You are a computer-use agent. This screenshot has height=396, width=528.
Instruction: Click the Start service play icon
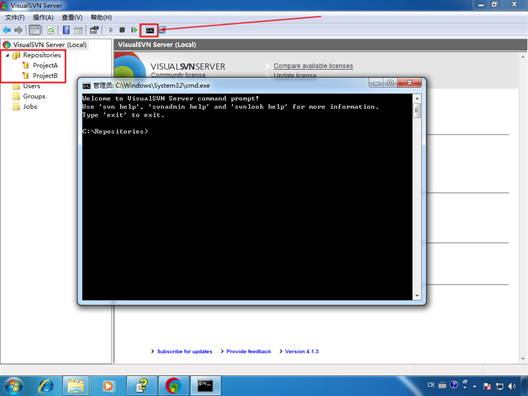[x=110, y=30]
